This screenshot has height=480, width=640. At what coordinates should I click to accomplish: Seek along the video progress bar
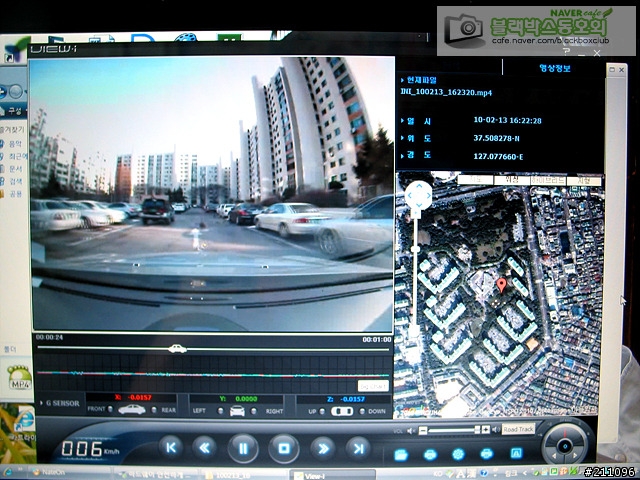(x=213, y=349)
